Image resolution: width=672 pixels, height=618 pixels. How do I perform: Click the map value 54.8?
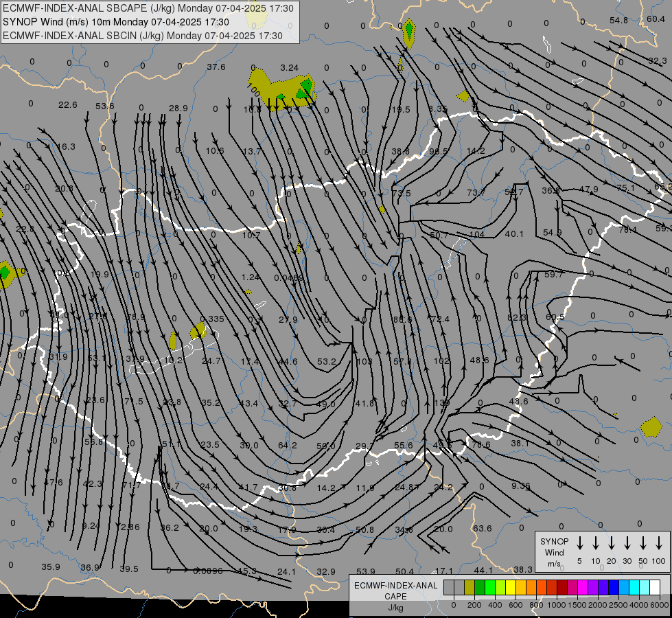click(x=618, y=21)
